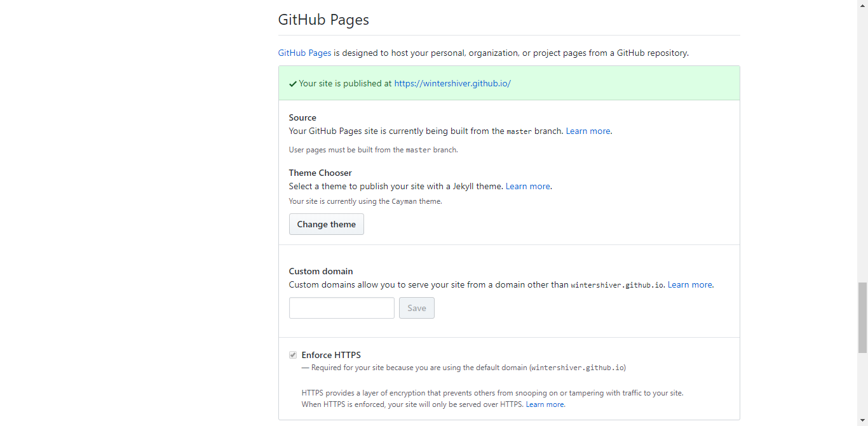This screenshot has width=868, height=426.
Task: Click the Theme Chooser label
Action: pos(320,173)
